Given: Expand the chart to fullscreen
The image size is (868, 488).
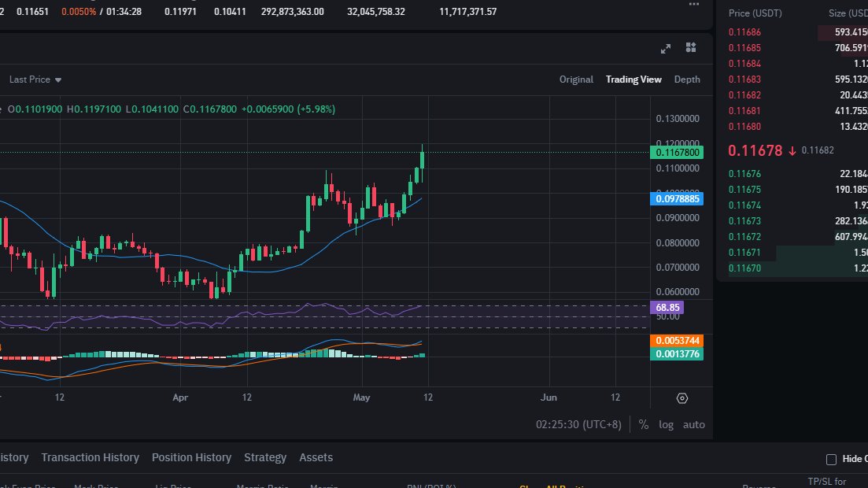Looking at the screenshot, I should point(666,49).
